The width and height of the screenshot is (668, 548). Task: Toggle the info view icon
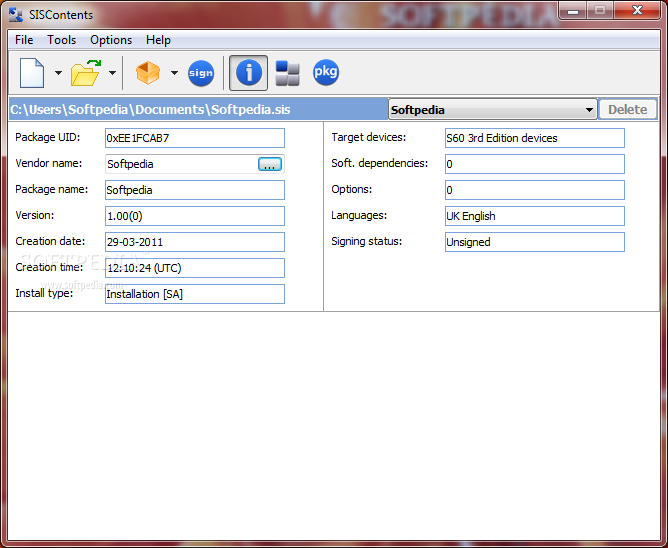[248, 73]
